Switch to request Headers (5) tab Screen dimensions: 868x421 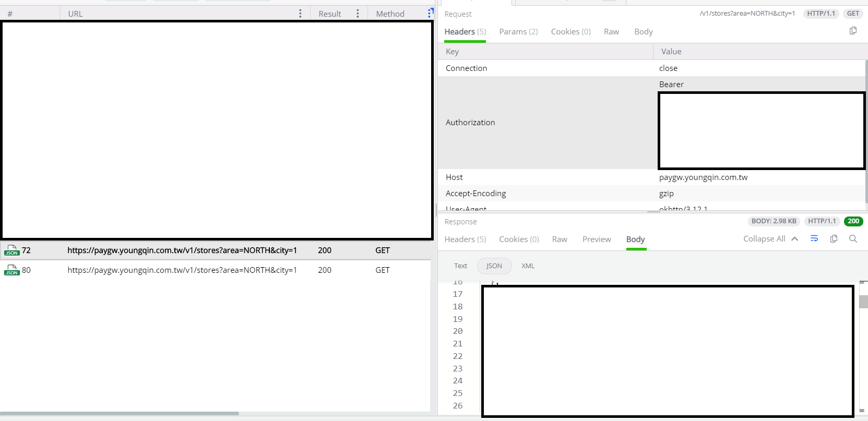tap(465, 32)
